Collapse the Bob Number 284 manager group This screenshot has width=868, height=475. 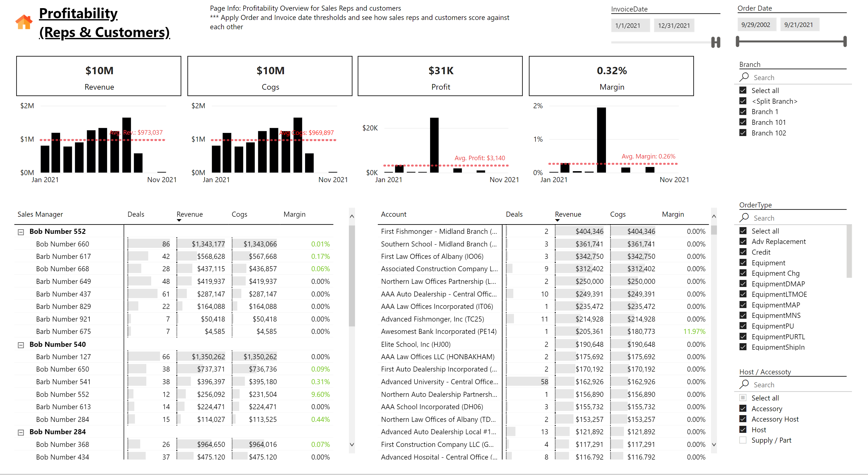click(21, 433)
